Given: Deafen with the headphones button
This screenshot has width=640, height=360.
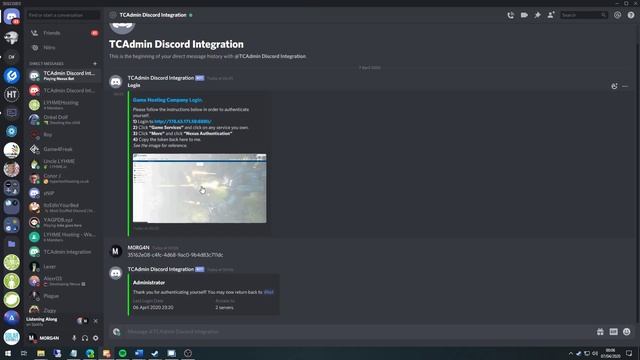Looking at the screenshot, I should pyautogui.click(x=85, y=338).
